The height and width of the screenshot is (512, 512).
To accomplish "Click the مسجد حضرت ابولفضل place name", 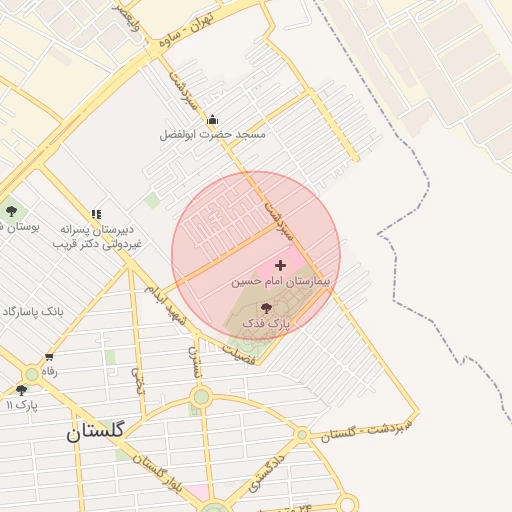I will tap(212, 135).
